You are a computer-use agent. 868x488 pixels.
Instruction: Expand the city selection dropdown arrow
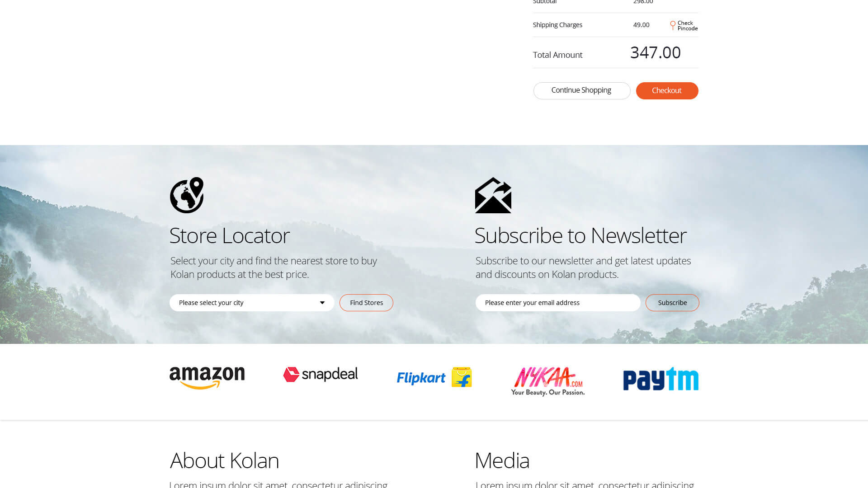pos(322,303)
